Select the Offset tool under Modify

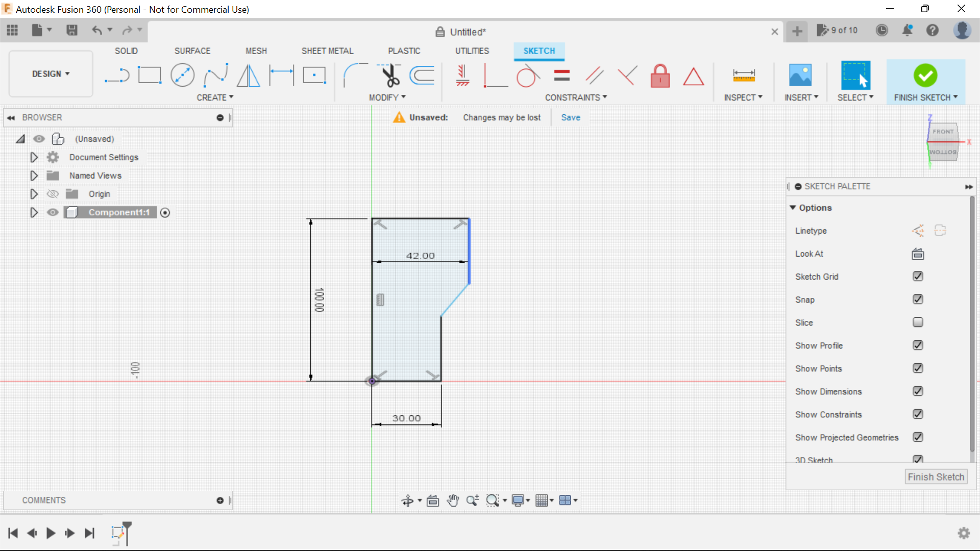[422, 75]
